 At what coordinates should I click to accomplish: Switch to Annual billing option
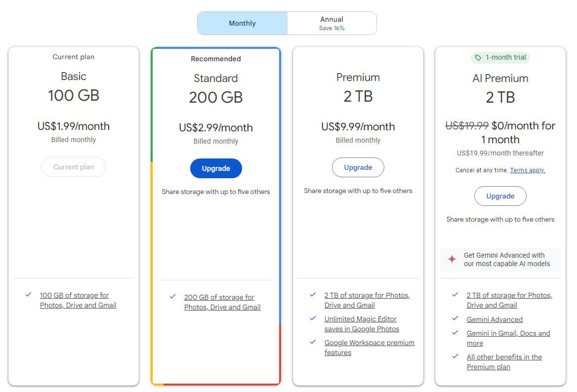[331, 23]
